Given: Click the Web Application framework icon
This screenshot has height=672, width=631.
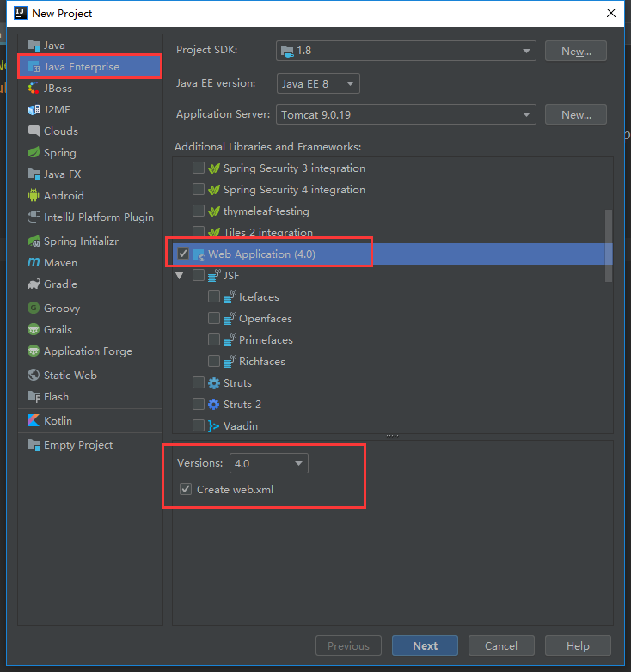Looking at the screenshot, I should [199, 254].
